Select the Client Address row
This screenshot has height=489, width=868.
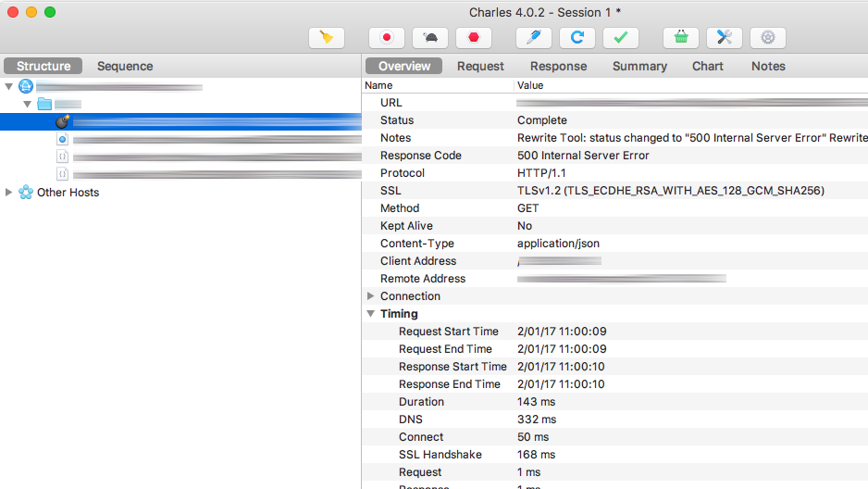click(x=615, y=261)
